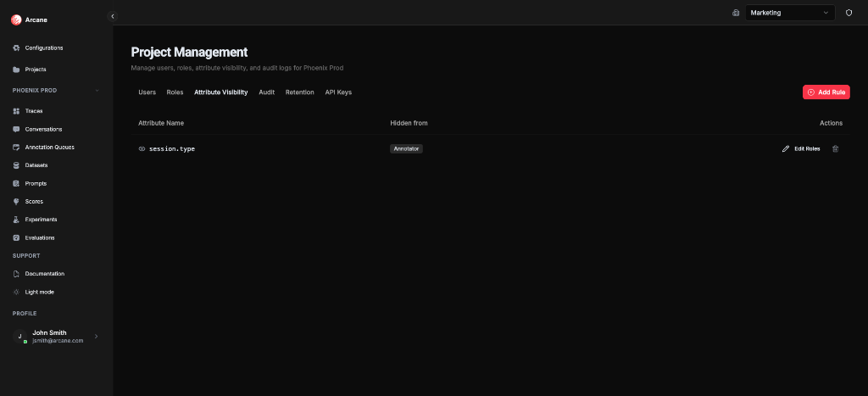Switch to the API Keys tab
Viewport: 868px width, 396px height.
pos(338,92)
